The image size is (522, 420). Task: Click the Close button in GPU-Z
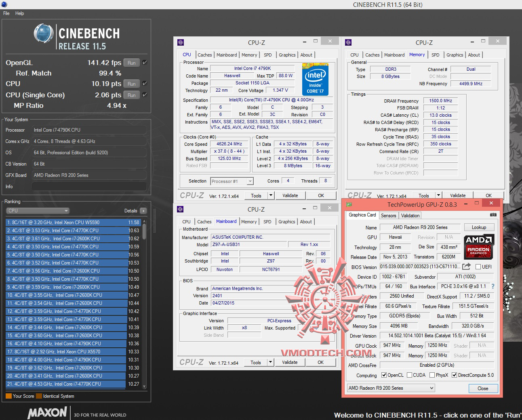click(483, 388)
